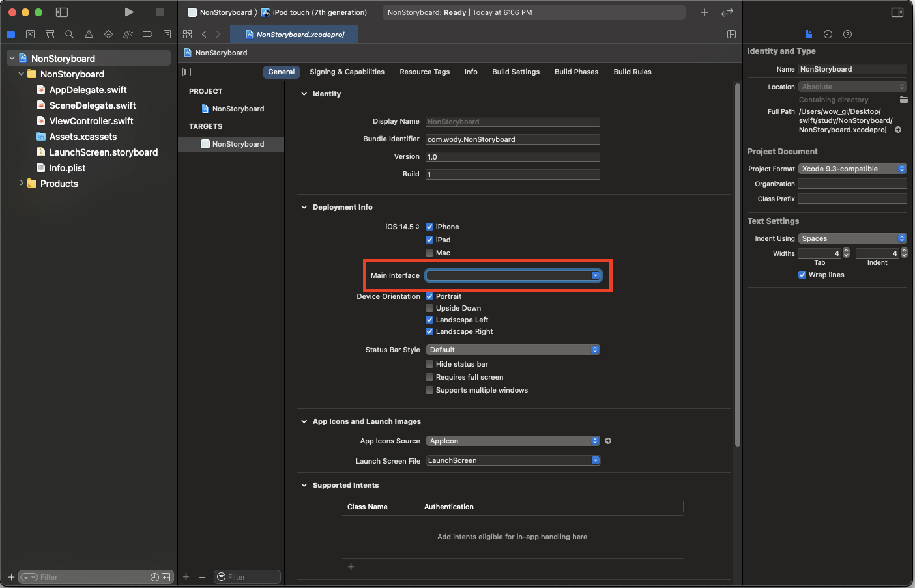Open the Project Format dropdown
Image resolution: width=915 pixels, height=588 pixels.
852,169
